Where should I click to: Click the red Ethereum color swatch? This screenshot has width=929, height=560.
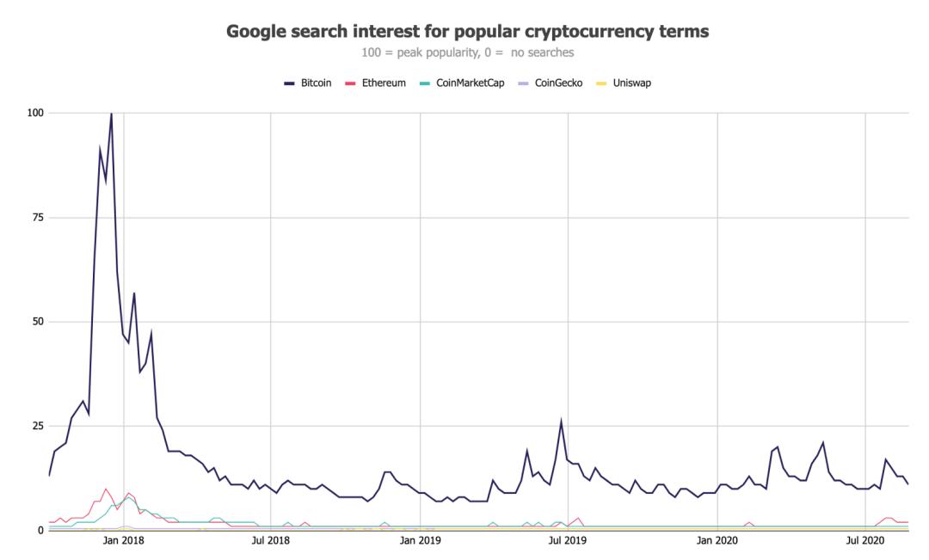(350, 83)
